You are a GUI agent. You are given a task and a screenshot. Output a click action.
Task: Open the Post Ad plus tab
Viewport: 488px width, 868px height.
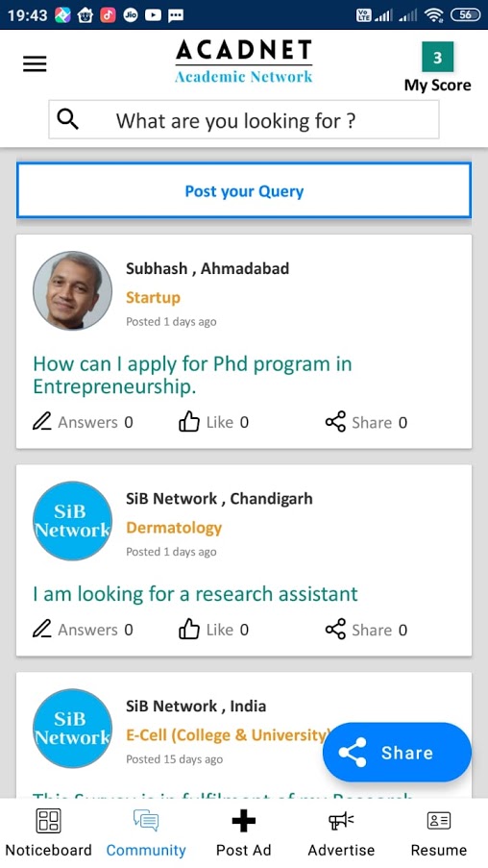243,833
